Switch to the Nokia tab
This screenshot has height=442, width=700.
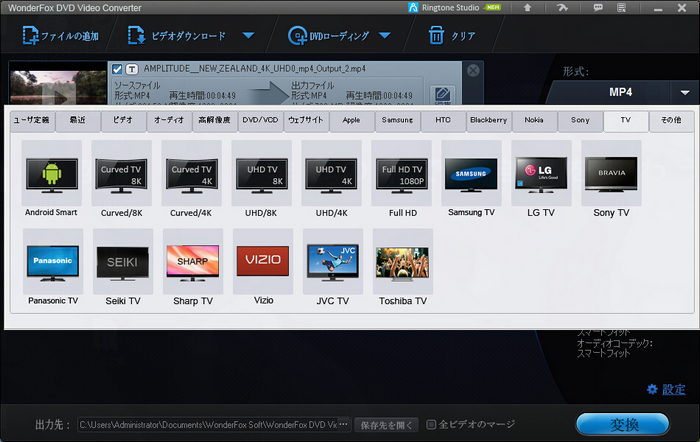coord(534,121)
